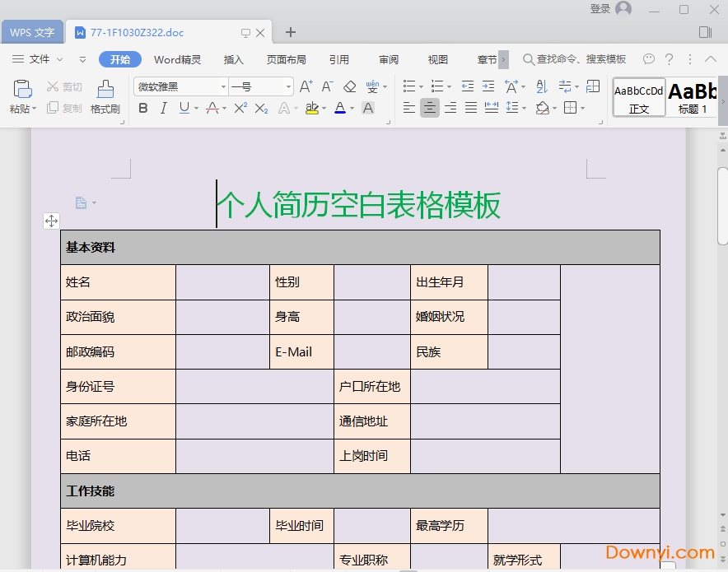Turn off center alignment

coord(429,108)
